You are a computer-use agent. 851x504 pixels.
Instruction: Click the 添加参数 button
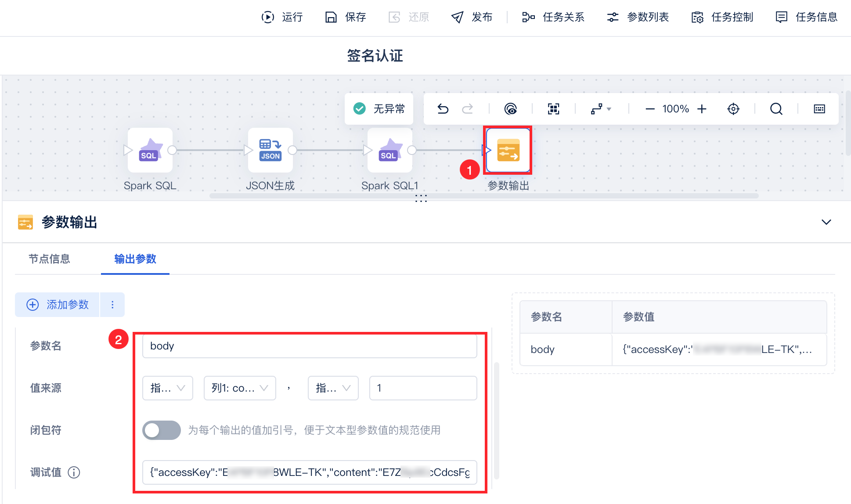tap(58, 305)
